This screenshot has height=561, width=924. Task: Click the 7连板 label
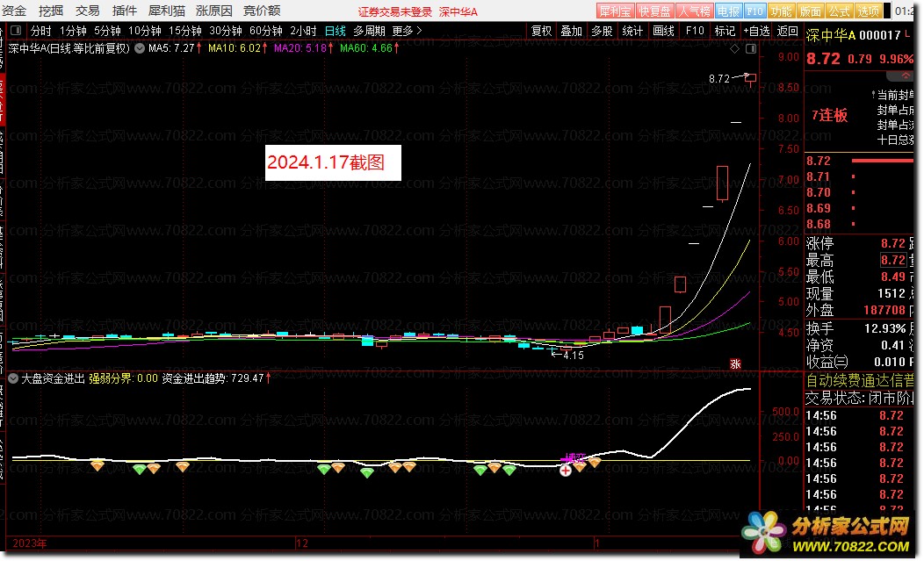(829, 116)
